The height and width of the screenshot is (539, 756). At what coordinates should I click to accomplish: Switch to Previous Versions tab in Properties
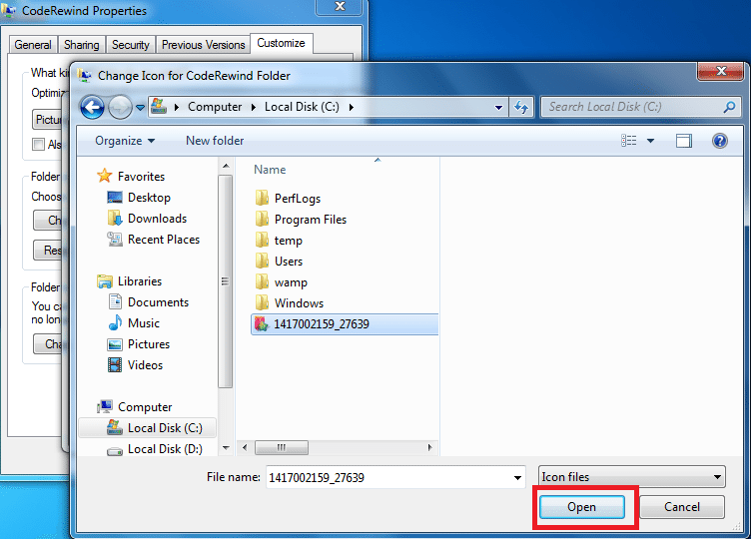click(203, 45)
